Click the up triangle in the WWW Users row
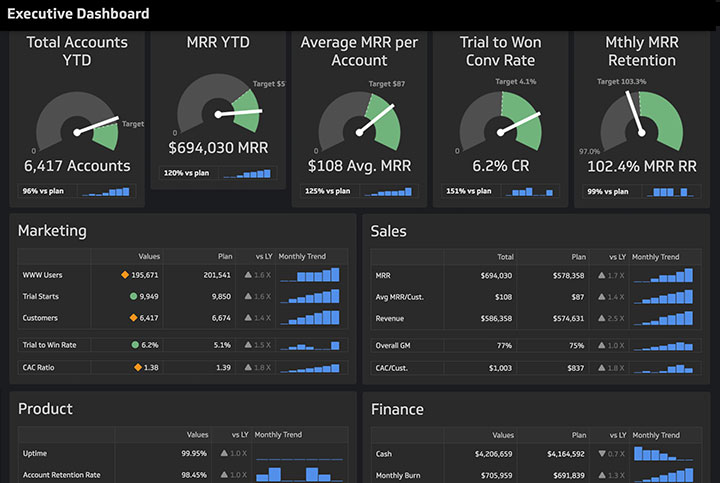The image size is (720, 483). click(248, 275)
